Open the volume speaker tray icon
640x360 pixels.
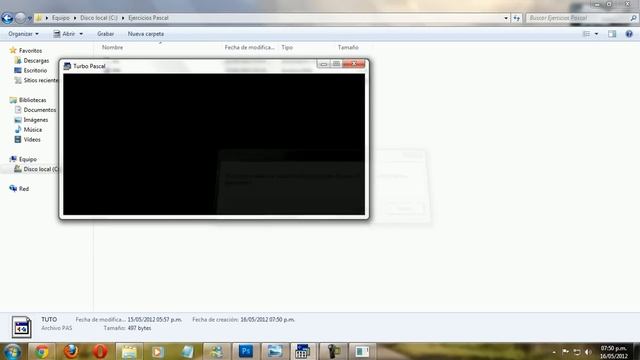(x=588, y=352)
